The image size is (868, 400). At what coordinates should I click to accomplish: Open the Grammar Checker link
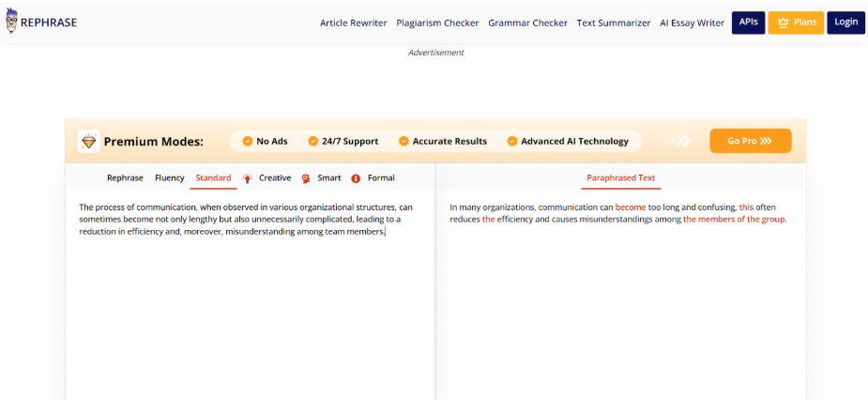click(x=527, y=23)
